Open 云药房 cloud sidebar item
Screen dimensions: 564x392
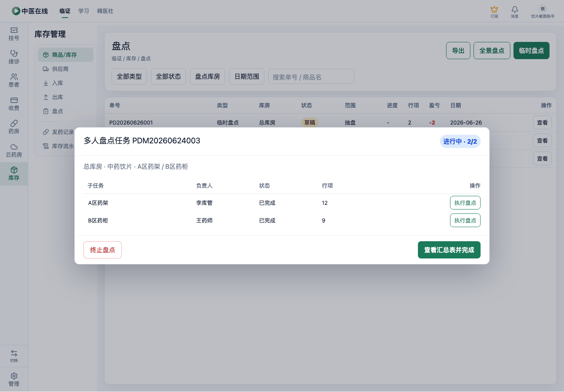point(14,151)
